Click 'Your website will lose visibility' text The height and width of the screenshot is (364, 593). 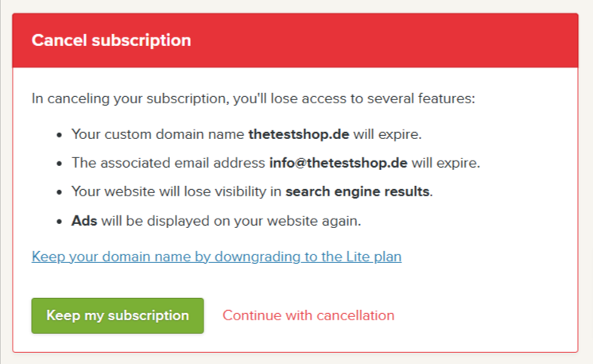[176, 192]
